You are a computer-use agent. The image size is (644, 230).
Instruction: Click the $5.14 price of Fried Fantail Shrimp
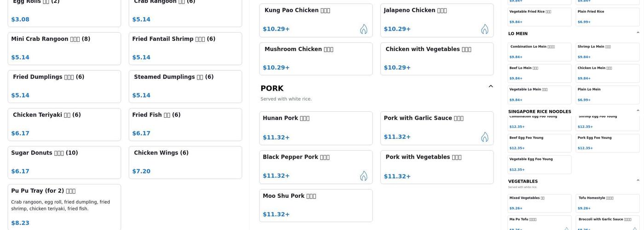[x=141, y=57]
